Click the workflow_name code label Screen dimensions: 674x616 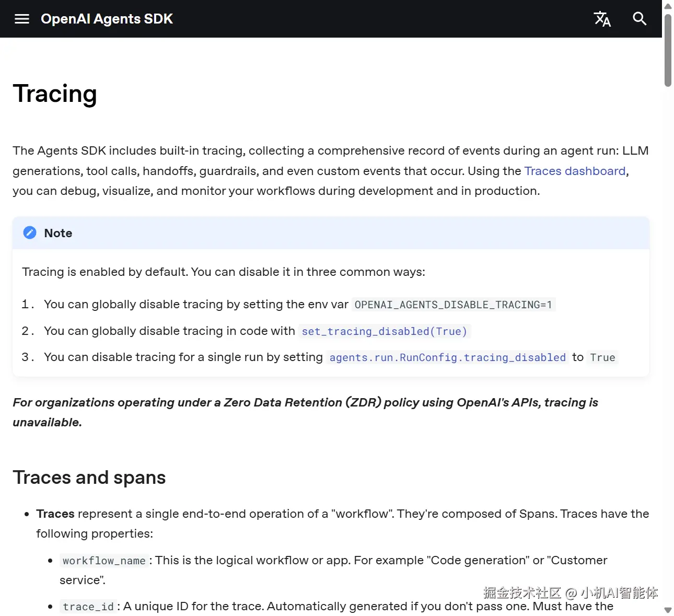104,561
